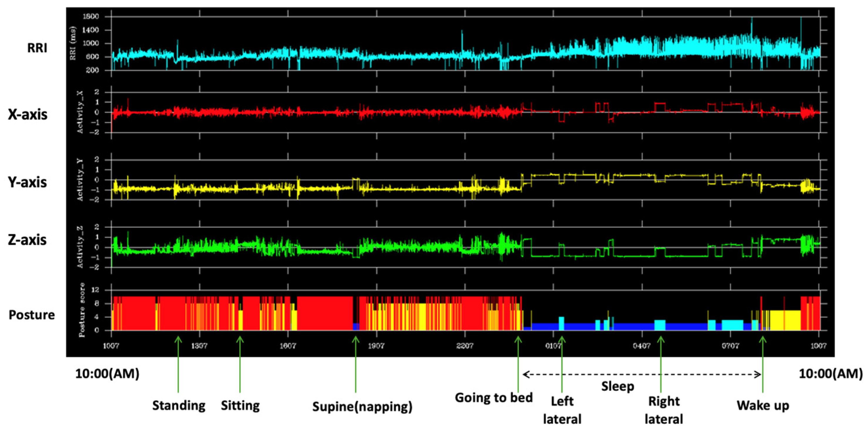Click the left 10:00(AM) start label
Viewport: 868px width, 431px height.
(x=107, y=374)
